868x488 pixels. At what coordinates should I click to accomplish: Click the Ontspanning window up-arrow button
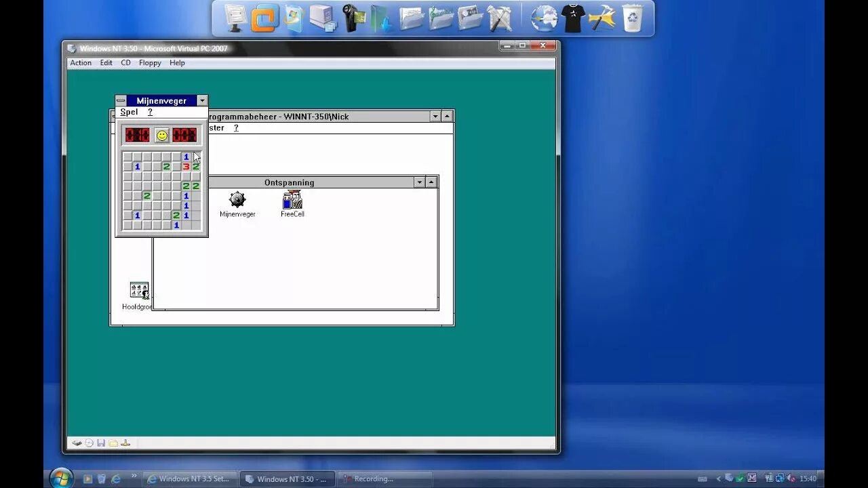[431, 182]
